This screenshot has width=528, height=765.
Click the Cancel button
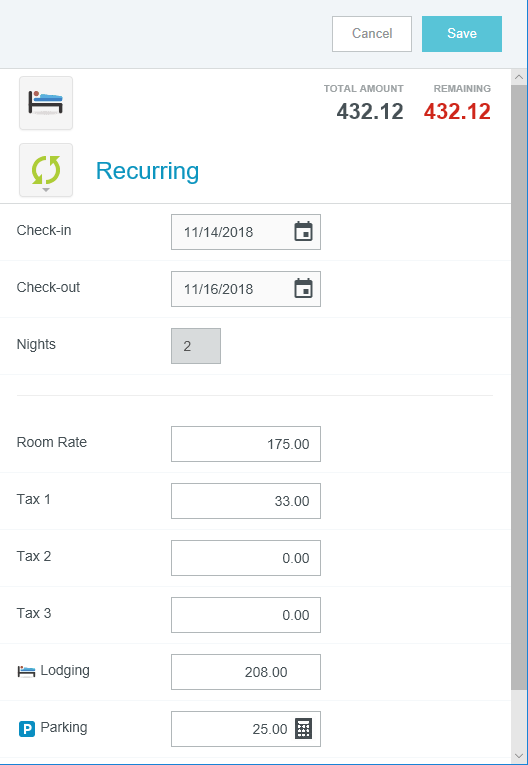tap(372, 34)
